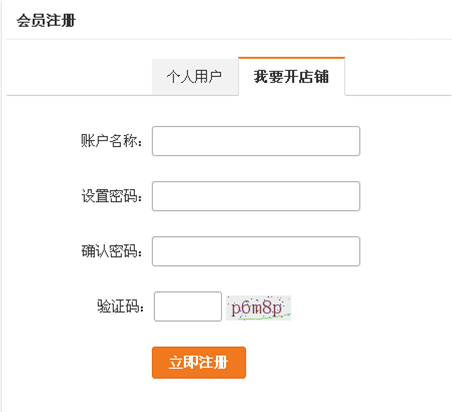
Task: Place cursor in confirm password textbox
Action: [x=256, y=251]
